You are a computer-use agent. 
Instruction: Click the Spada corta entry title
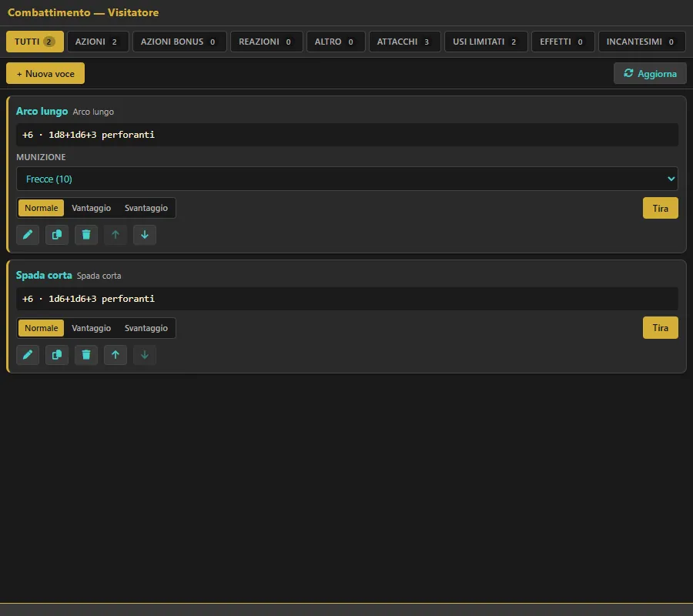44,276
